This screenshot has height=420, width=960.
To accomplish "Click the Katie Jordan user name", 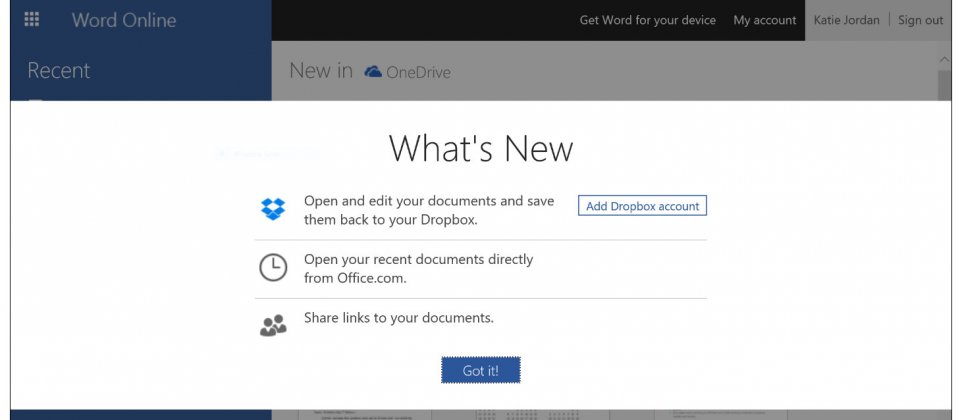I will (x=846, y=20).
